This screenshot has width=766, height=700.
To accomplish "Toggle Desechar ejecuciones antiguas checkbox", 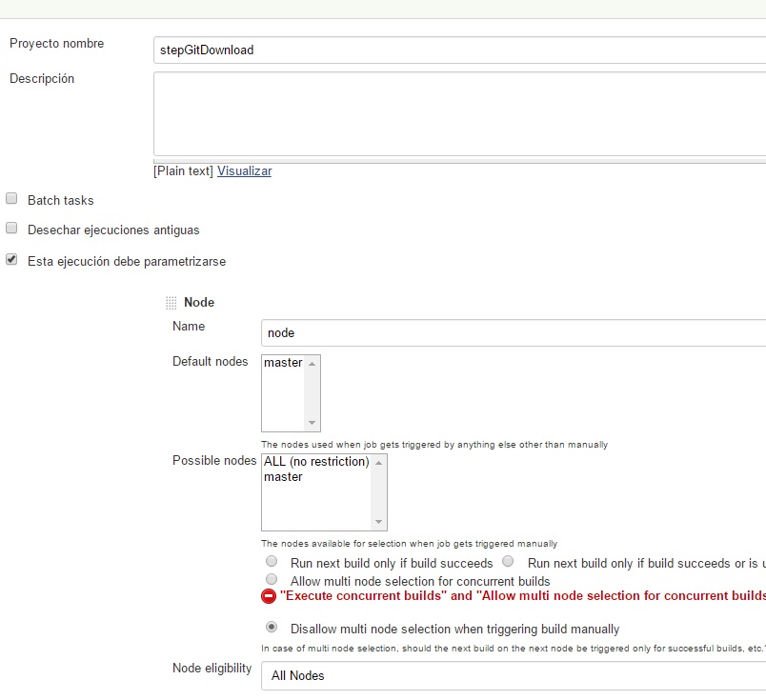I will (11, 229).
